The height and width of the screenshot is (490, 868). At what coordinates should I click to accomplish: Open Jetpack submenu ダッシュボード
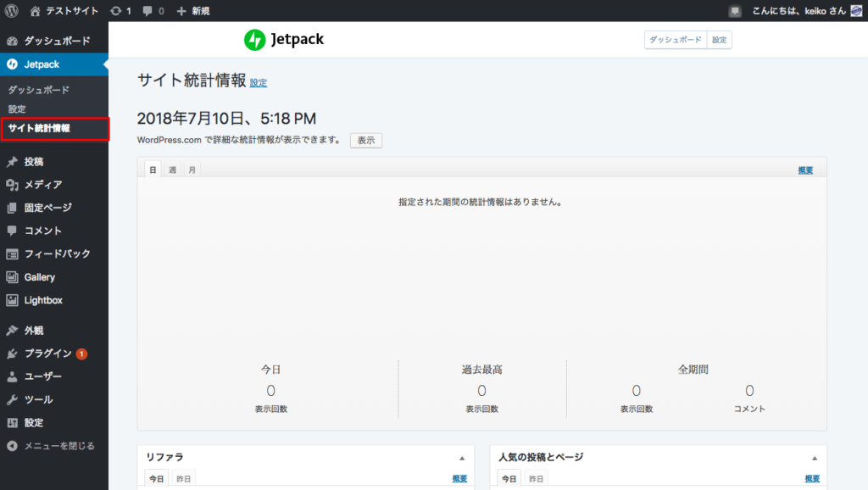tap(39, 90)
